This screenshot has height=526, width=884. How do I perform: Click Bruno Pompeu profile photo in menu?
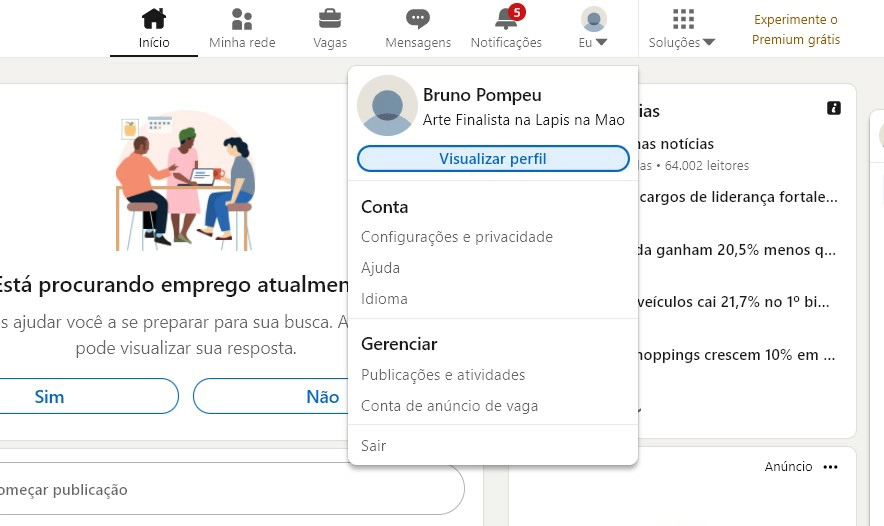pyautogui.click(x=387, y=105)
